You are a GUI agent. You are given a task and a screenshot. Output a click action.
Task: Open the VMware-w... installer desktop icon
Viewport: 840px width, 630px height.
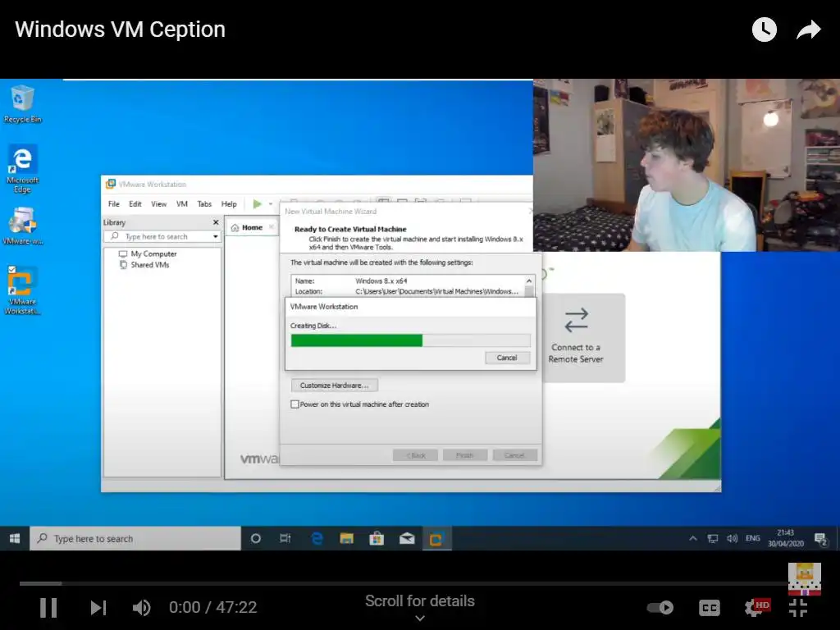22,226
